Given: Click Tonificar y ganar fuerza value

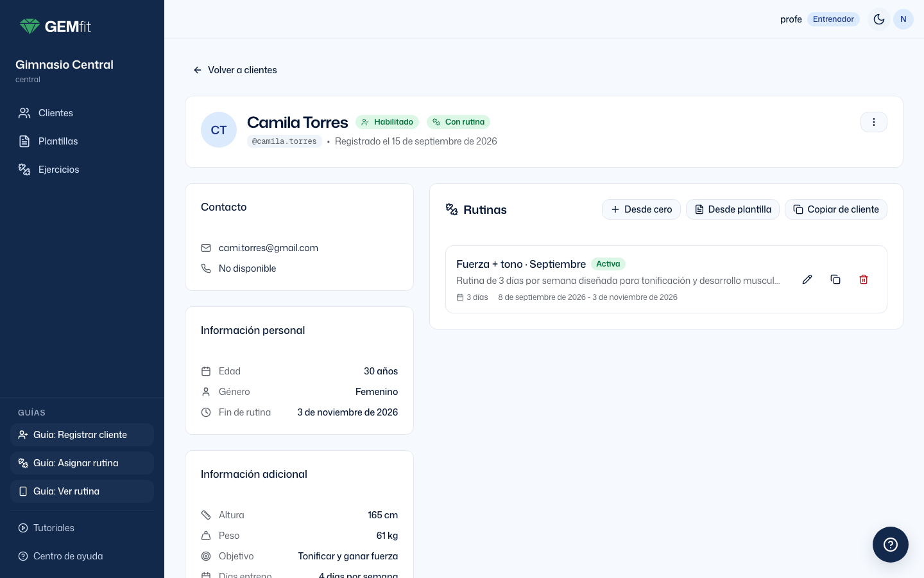Looking at the screenshot, I should click(348, 556).
